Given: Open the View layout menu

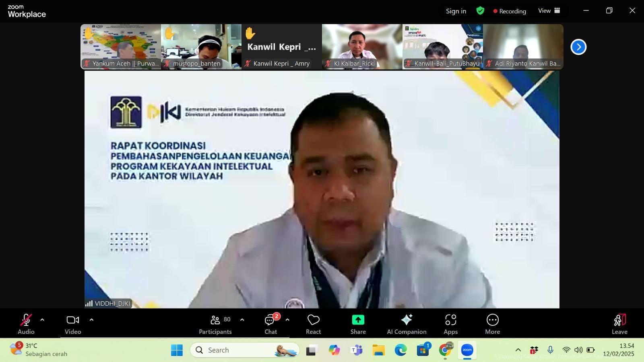Looking at the screenshot, I should tap(549, 11).
